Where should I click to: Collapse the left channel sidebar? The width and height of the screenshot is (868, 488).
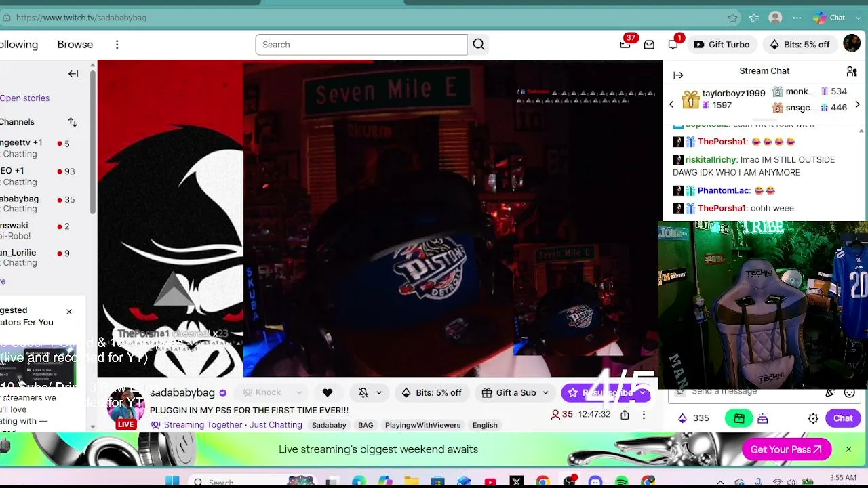(x=73, y=74)
